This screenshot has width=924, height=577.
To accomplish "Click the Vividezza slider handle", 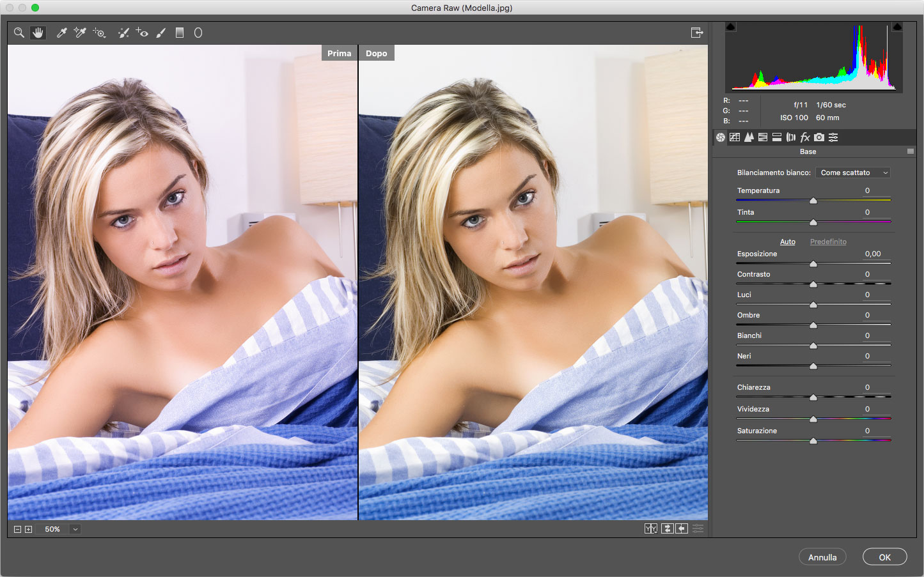I will 813,419.
